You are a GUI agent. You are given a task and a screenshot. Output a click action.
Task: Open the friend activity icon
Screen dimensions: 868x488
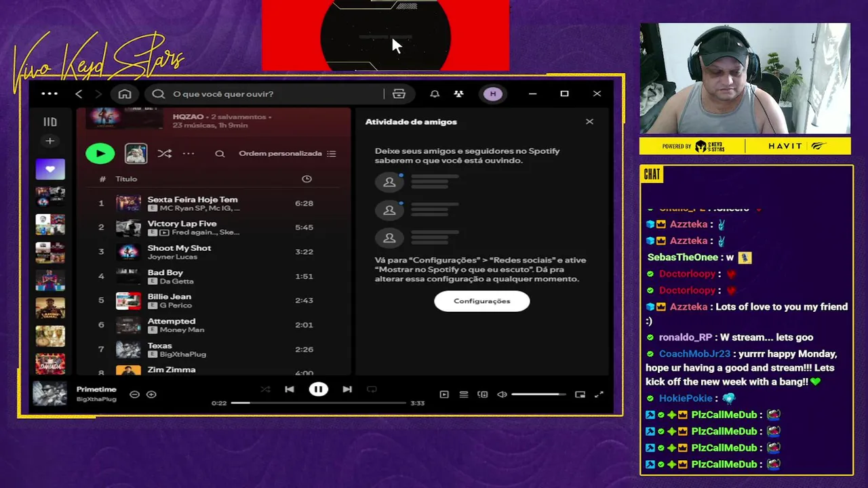(x=459, y=94)
